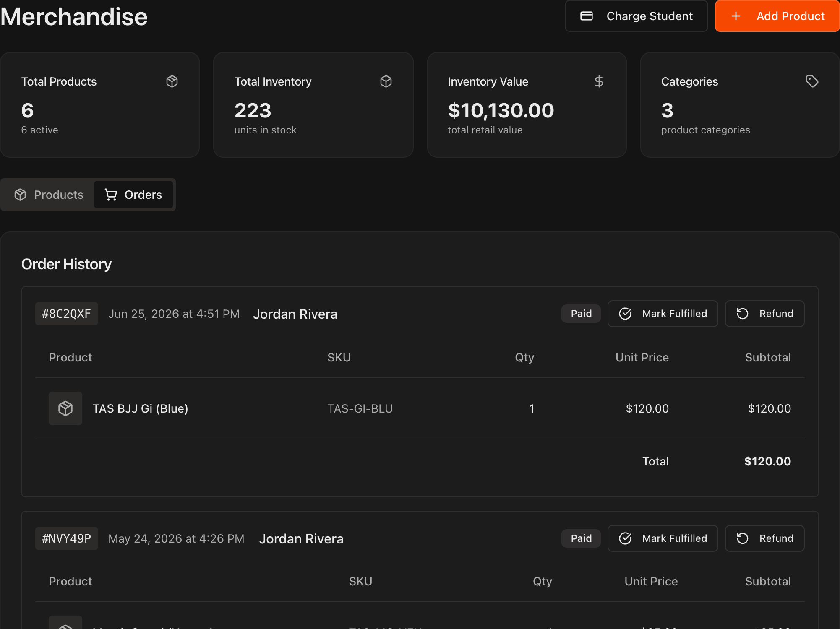This screenshot has height=629, width=840.
Task: Refund order #8C2QXF
Action: [x=765, y=314]
